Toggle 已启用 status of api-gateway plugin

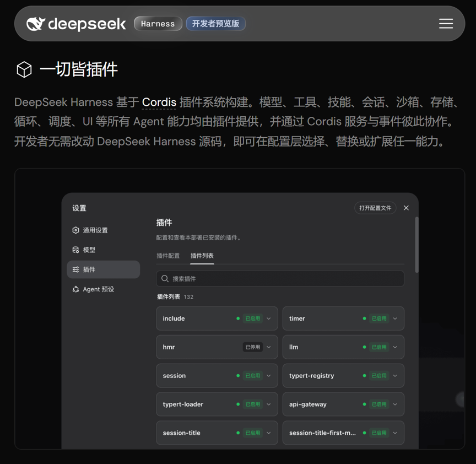click(x=379, y=404)
